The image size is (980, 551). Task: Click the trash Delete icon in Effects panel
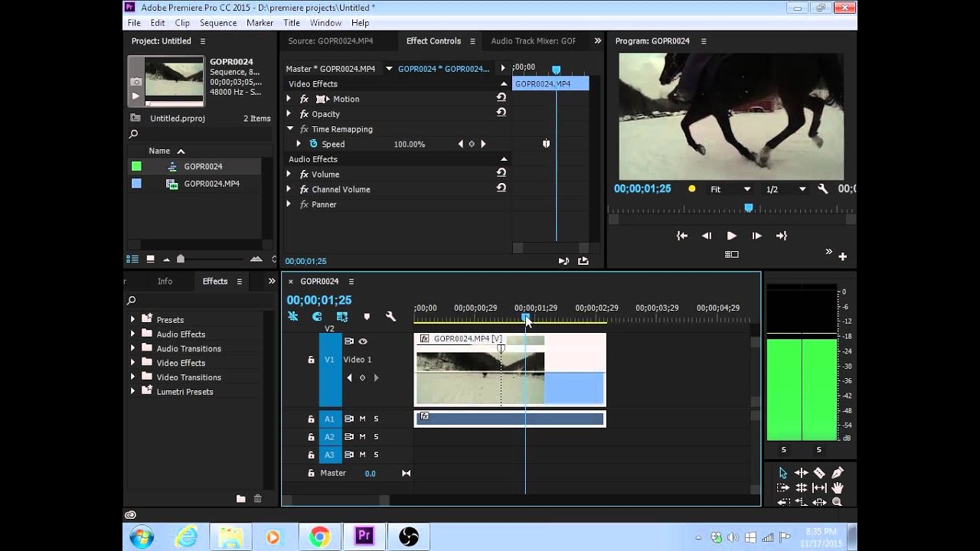[258, 498]
